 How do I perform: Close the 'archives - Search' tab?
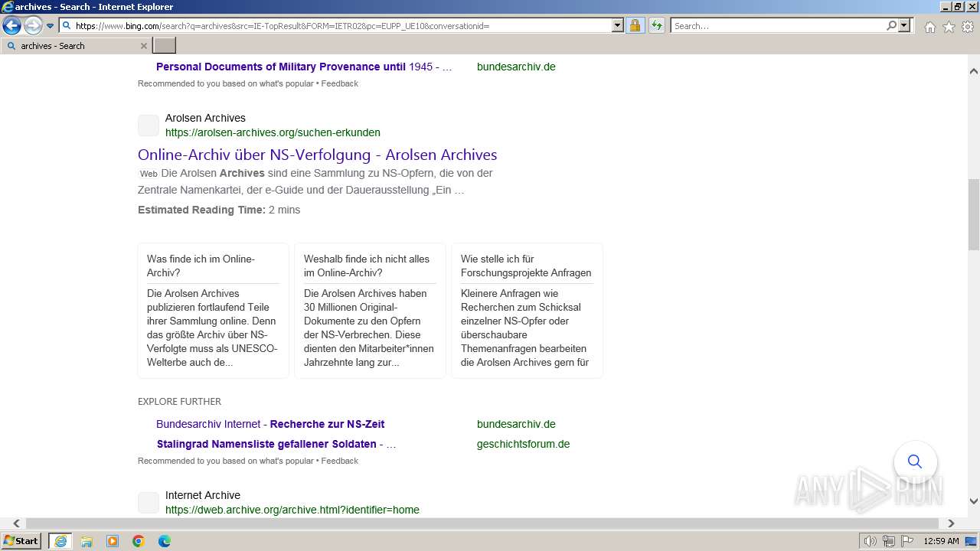tap(143, 46)
